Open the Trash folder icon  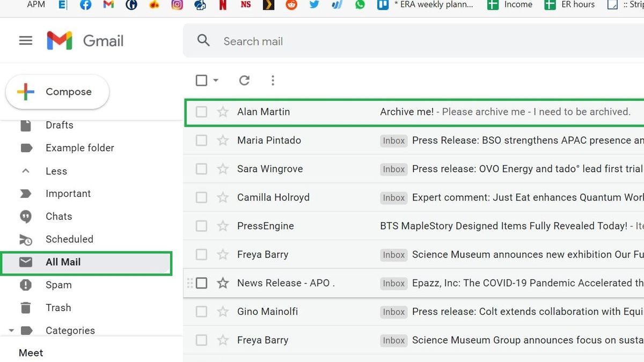[x=25, y=307]
